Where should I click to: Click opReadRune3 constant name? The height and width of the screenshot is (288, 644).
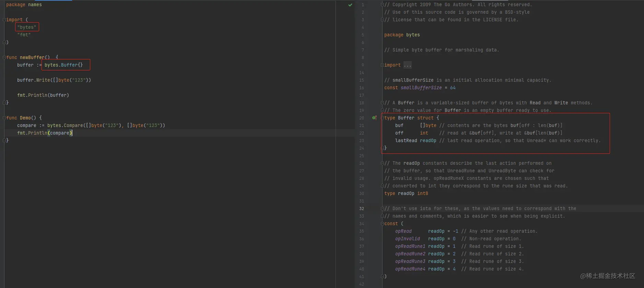(410, 262)
